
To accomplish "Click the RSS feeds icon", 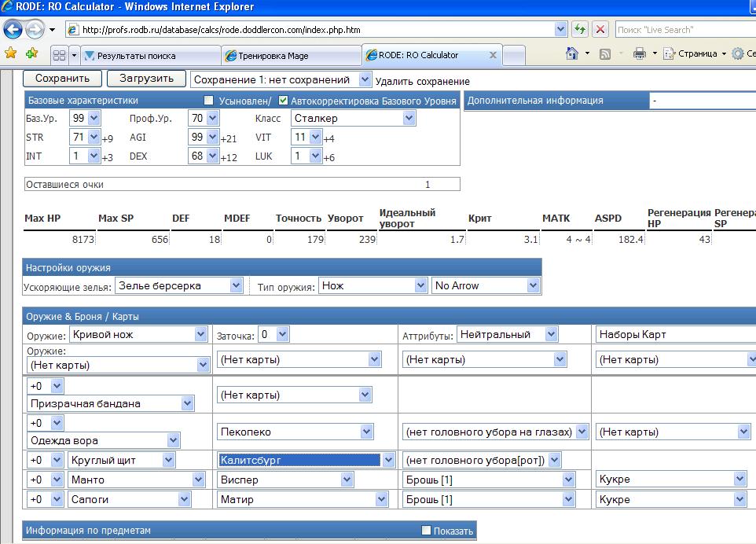I will click(605, 54).
